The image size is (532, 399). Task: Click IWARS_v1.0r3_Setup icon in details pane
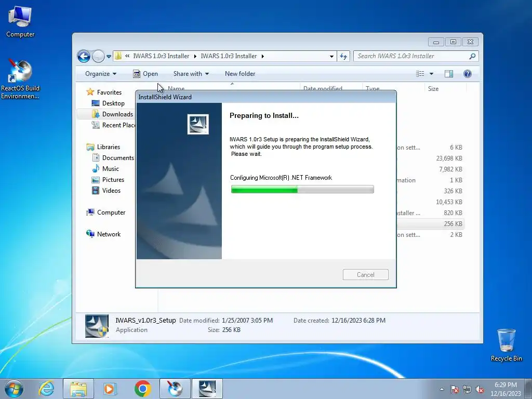click(97, 326)
